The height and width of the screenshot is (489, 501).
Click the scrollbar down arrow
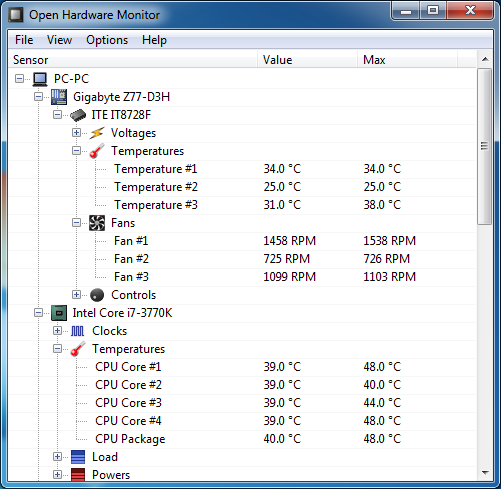coord(485,473)
